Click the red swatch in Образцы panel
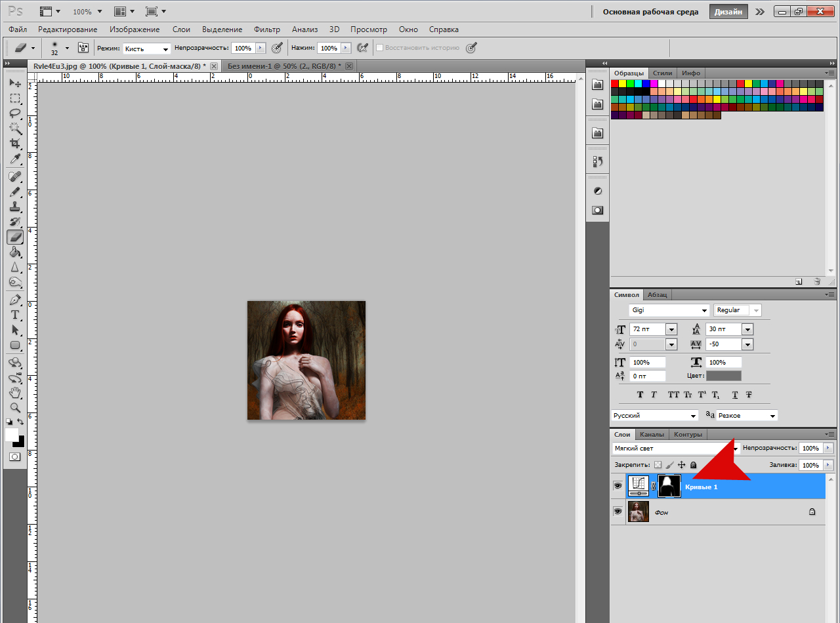 pos(615,84)
